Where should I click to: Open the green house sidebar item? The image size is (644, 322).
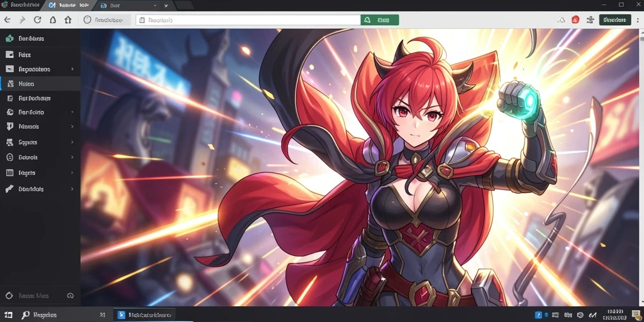click(x=40, y=38)
